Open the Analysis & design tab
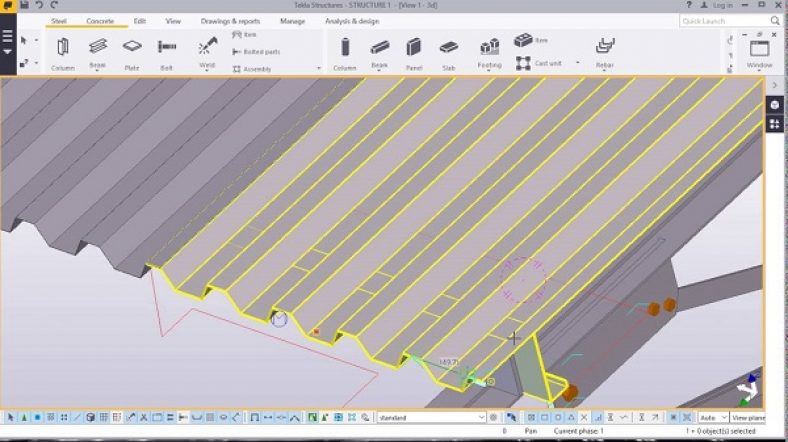The height and width of the screenshot is (442, 788). pyautogui.click(x=351, y=20)
